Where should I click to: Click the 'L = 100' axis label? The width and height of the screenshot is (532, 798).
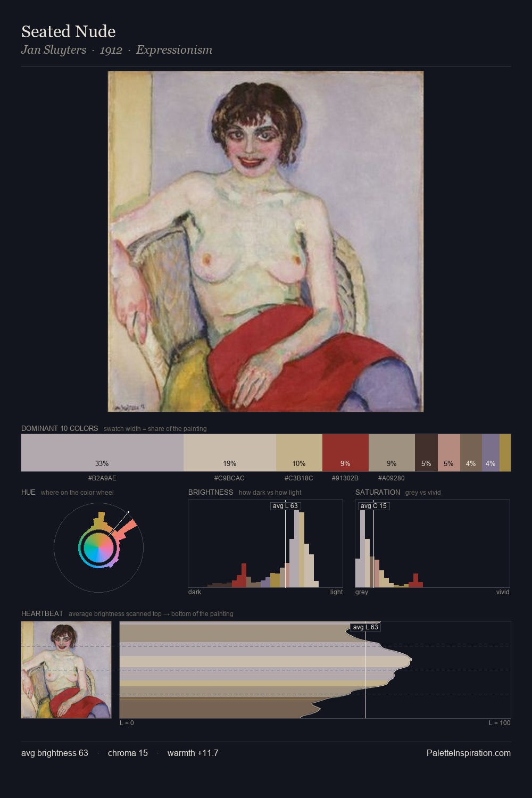point(500,723)
